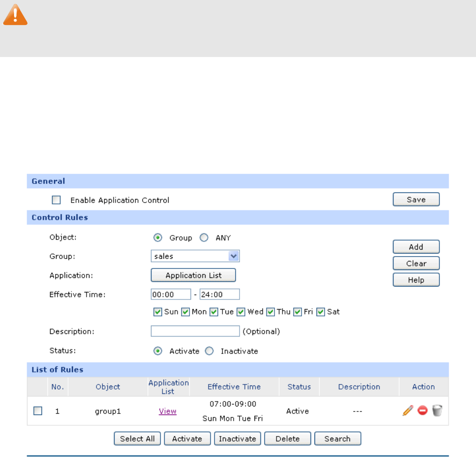Click into the Description text field
Viewport: 476px width, 458px height.
pos(195,331)
